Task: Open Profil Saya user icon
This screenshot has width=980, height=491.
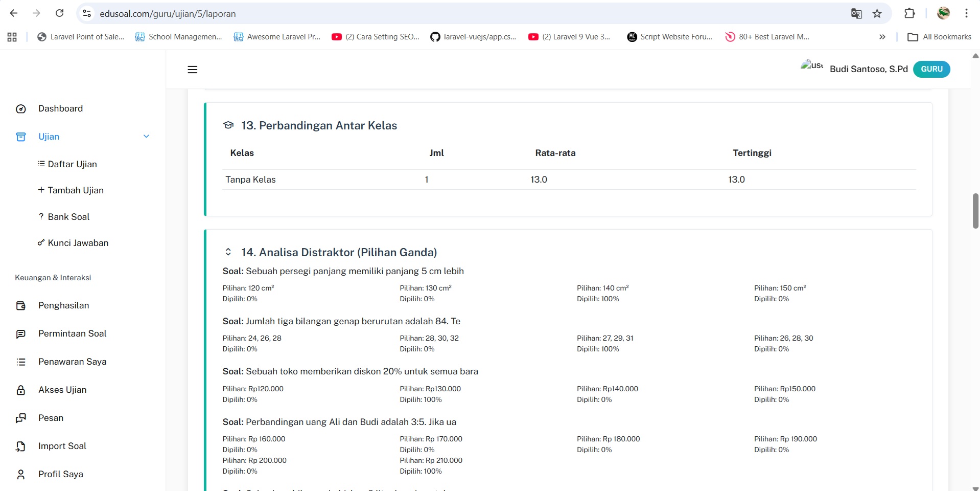Action: [21, 475]
